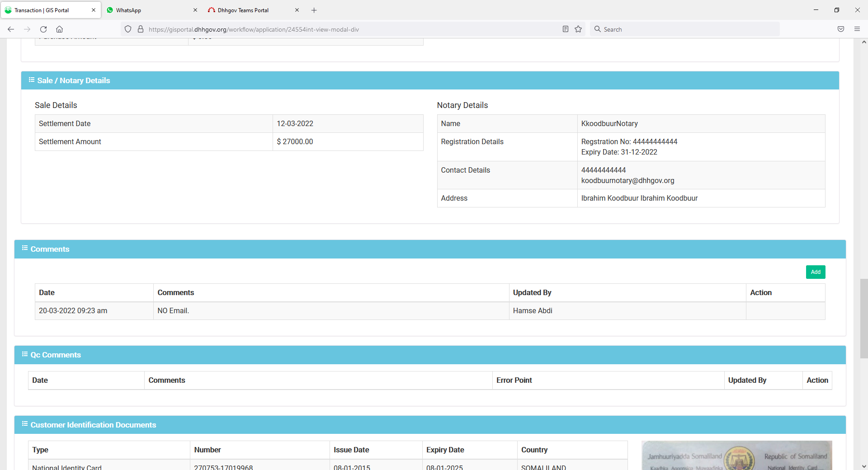Select the settlement date 12-03-2022
The image size is (868, 470).
tap(295, 123)
